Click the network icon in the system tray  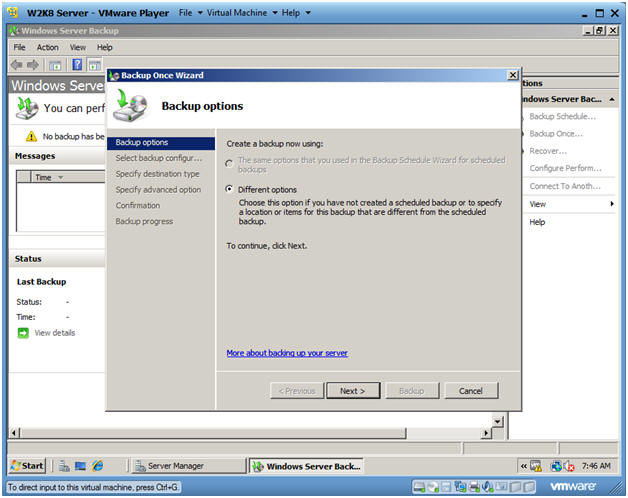[556, 466]
